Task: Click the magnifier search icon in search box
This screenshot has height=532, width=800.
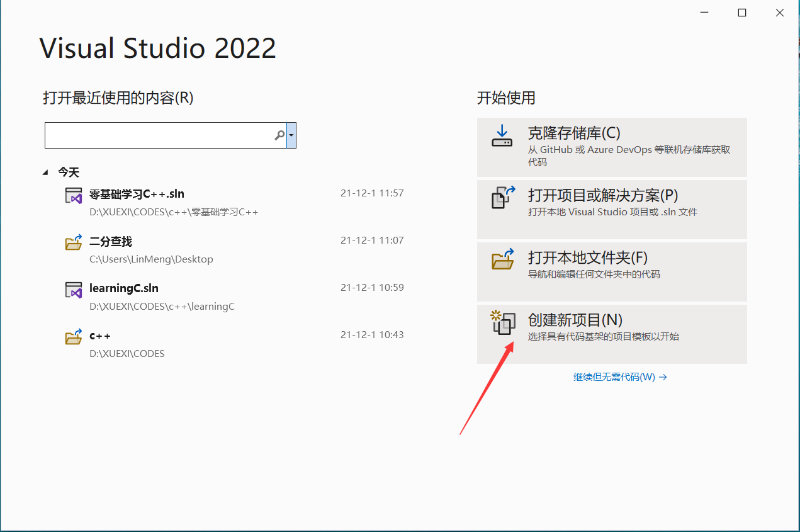Action: (x=279, y=135)
